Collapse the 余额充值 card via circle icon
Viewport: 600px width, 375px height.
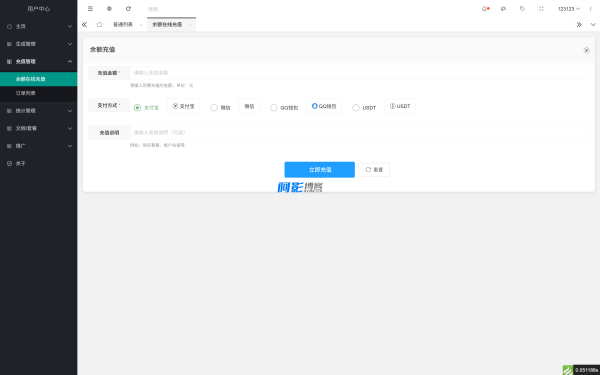coord(586,50)
